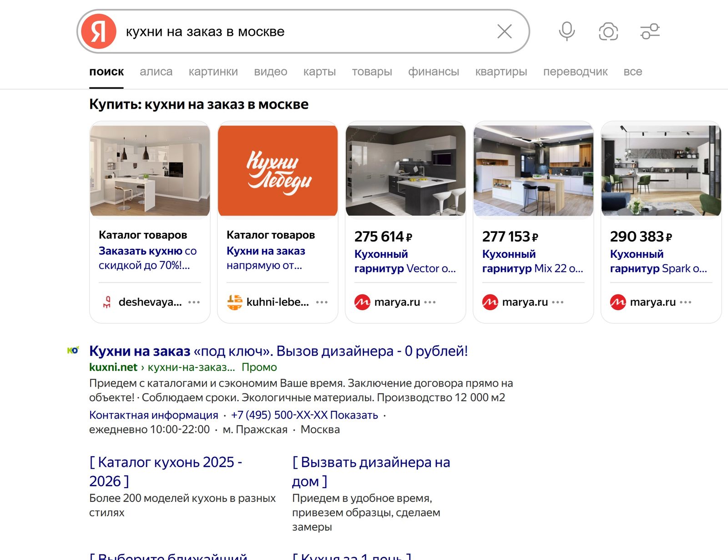
Task: Start voice search with microphone icon
Action: pos(567,31)
